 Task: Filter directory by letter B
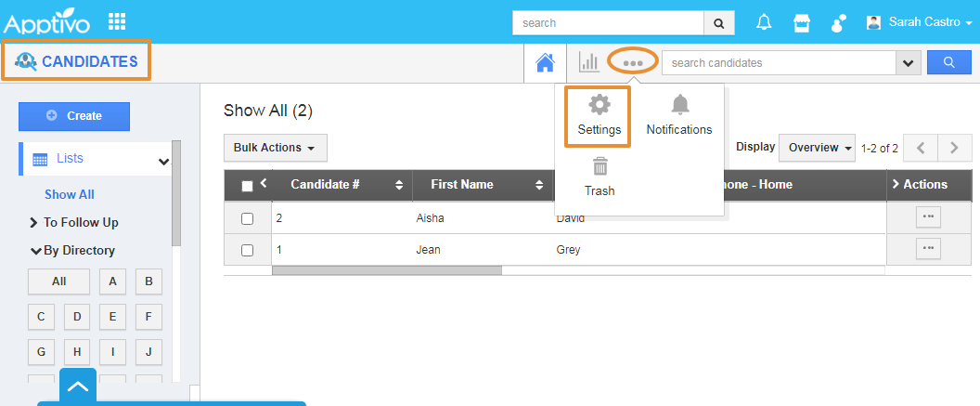148,282
